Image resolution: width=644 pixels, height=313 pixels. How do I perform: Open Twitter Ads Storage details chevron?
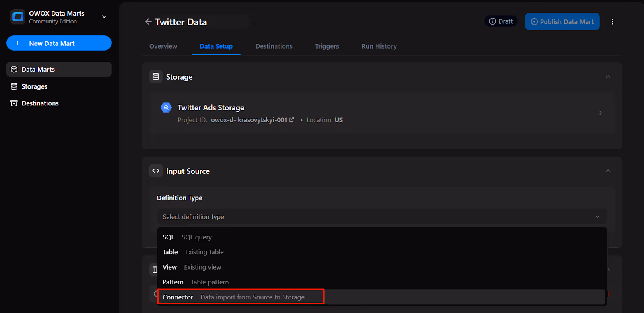click(x=601, y=113)
